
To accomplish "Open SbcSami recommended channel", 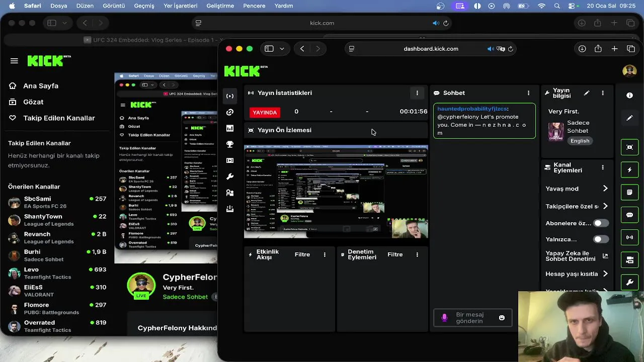I will click(x=57, y=203).
